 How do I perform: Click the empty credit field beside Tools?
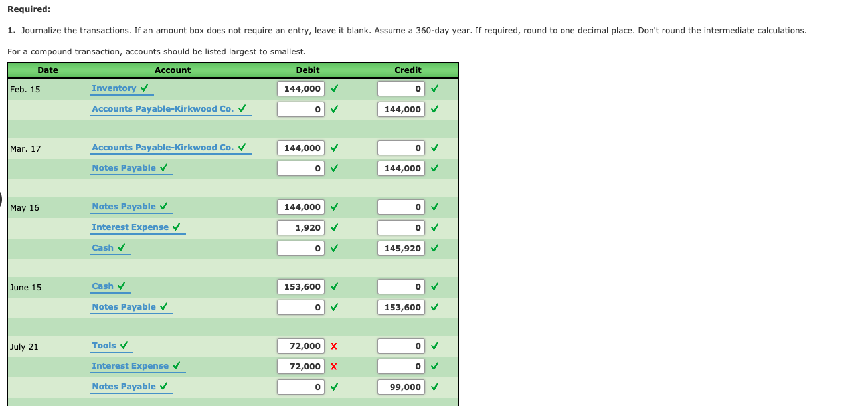(x=400, y=346)
